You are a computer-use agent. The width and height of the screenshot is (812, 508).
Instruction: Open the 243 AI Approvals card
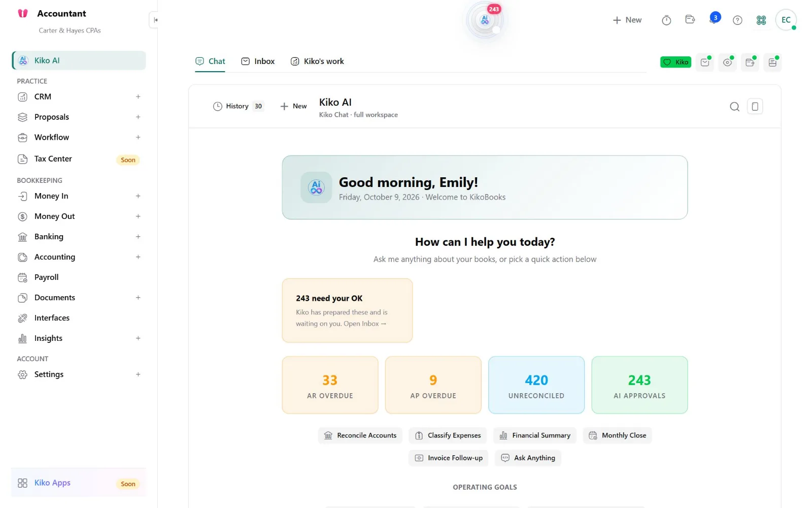[639, 385]
